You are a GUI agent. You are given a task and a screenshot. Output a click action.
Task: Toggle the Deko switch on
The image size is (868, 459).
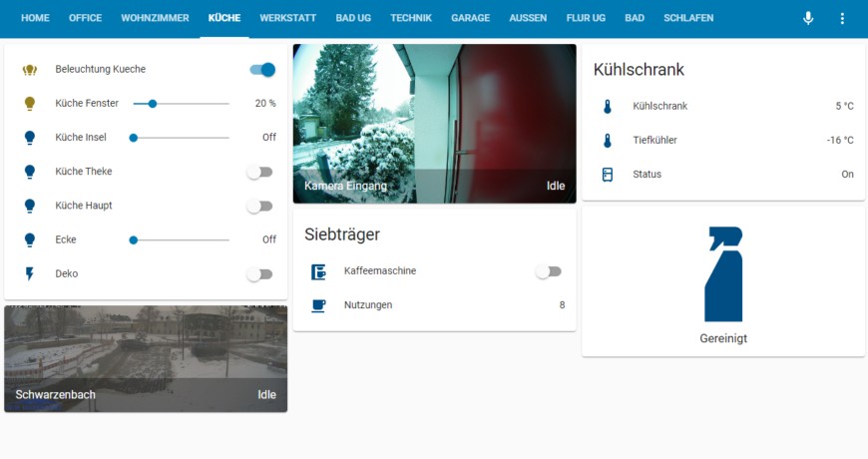coord(259,273)
